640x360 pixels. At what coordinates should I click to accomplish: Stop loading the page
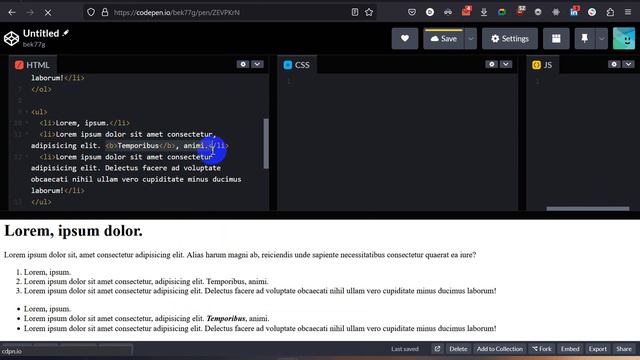coord(48,12)
